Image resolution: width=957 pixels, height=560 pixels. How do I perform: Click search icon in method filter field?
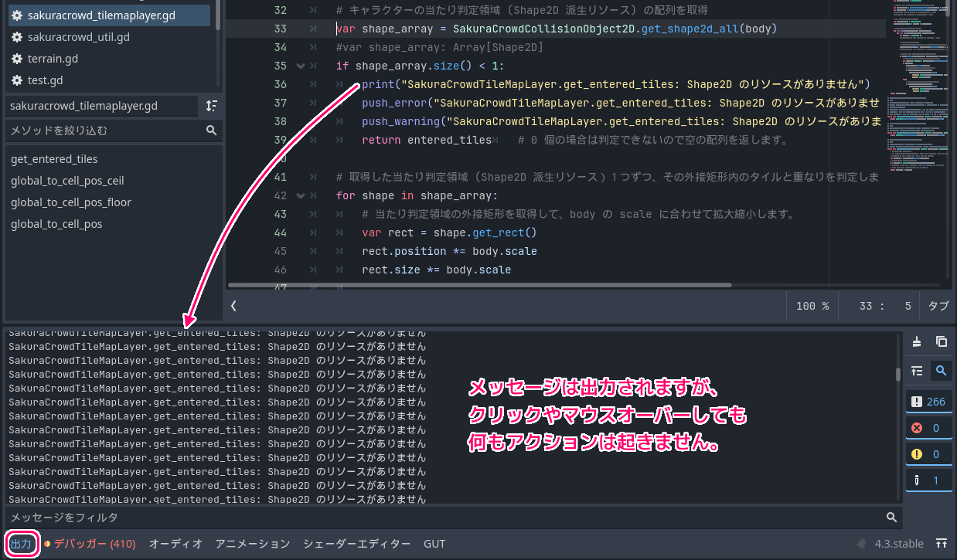pos(211,131)
